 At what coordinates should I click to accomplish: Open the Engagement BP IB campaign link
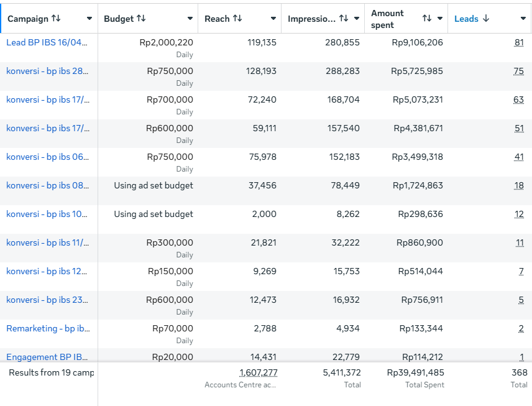[47, 357]
